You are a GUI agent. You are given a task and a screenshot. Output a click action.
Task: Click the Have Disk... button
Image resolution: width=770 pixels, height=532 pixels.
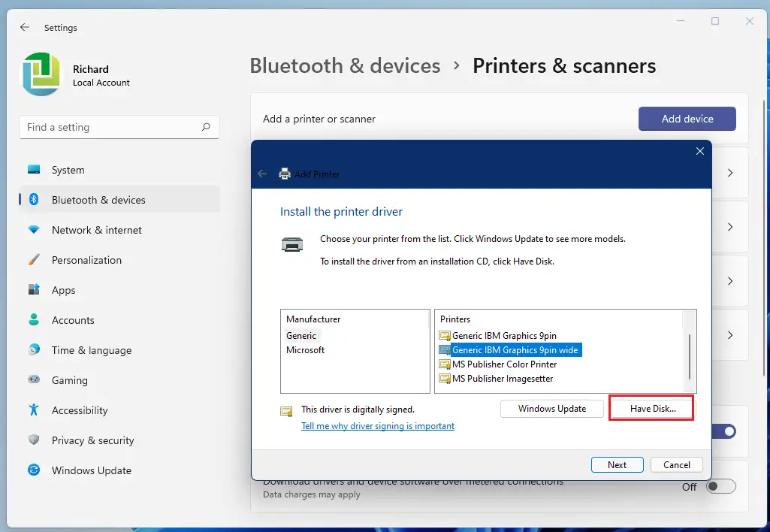coord(653,409)
